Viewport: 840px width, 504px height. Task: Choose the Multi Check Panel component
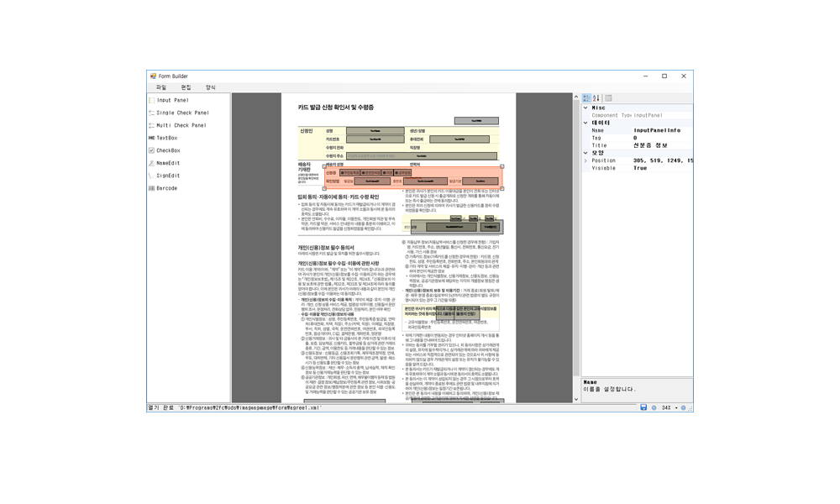pos(181,125)
